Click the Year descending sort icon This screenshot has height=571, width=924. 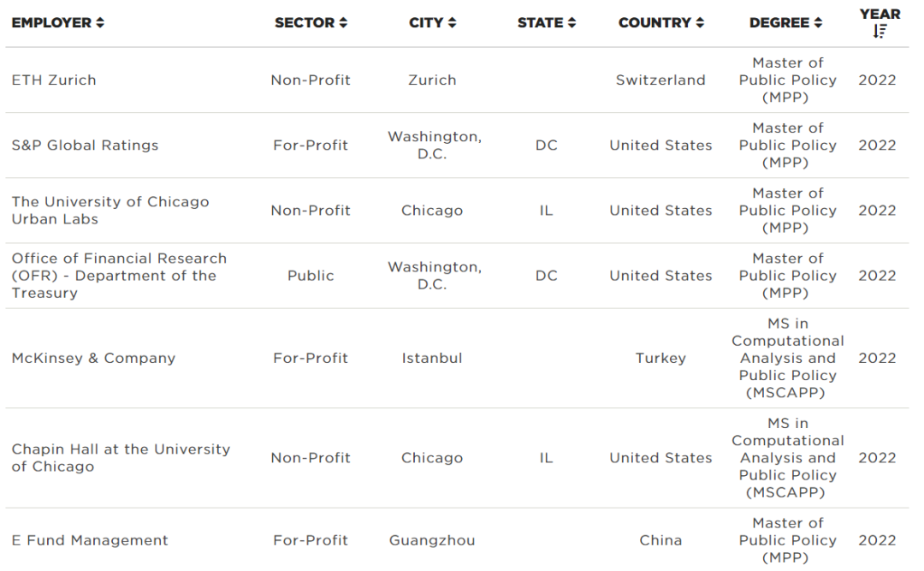point(880,32)
